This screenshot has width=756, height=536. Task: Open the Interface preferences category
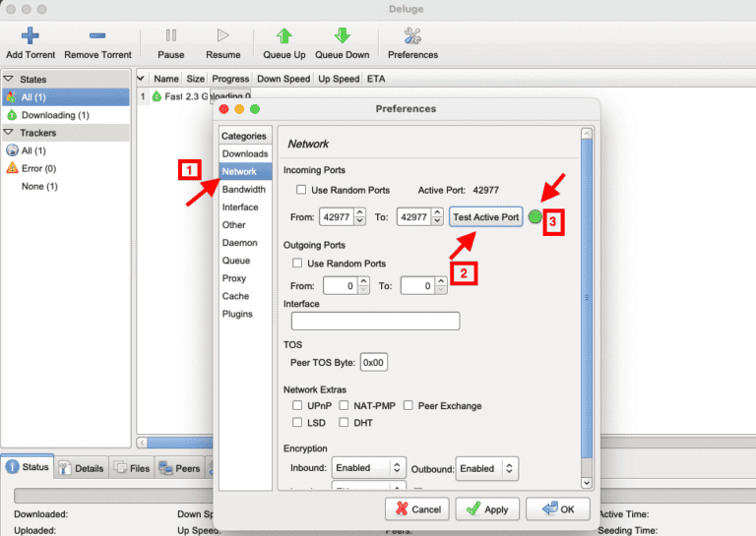click(x=245, y=208)
